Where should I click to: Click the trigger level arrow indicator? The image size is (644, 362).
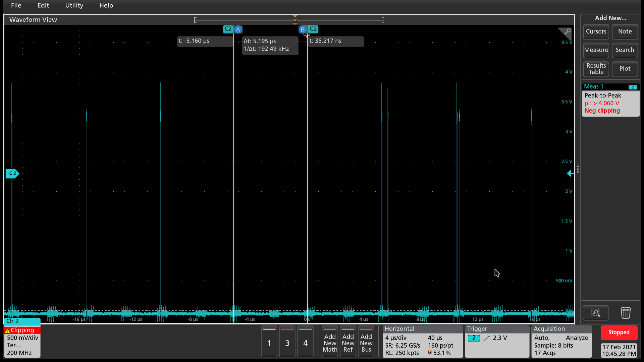pyautogui.click(x=570, y=173)
